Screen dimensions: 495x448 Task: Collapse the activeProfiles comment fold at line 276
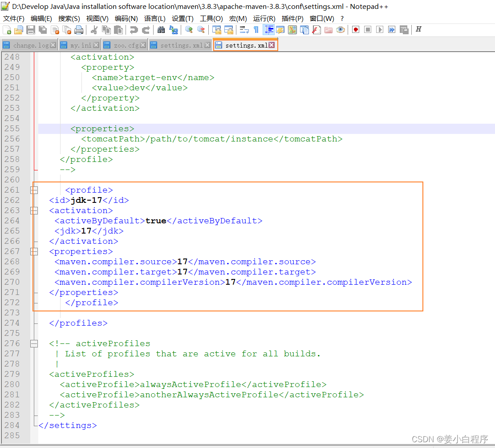[34, 343]
